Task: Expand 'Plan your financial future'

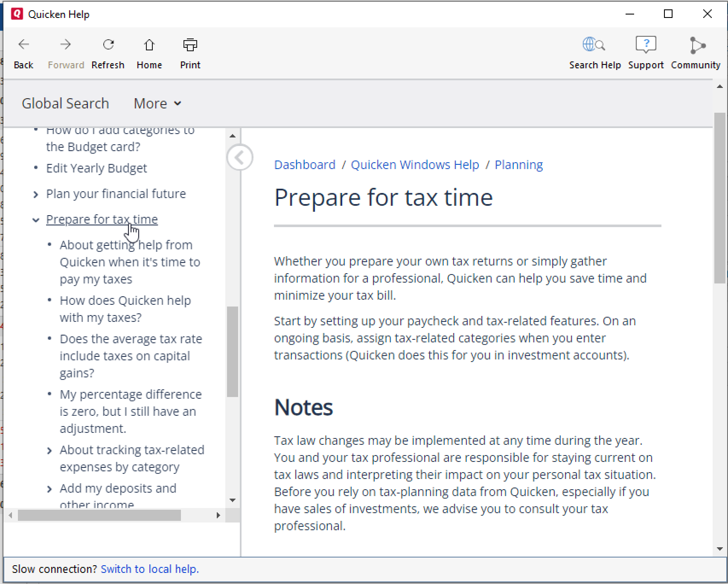Action: coord(36,194)
